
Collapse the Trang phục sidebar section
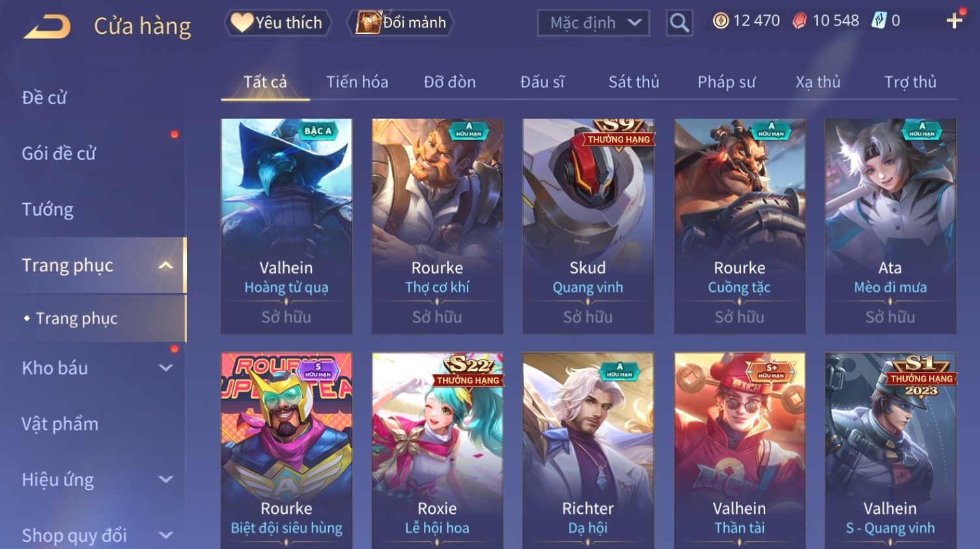[x=165, y=266]
